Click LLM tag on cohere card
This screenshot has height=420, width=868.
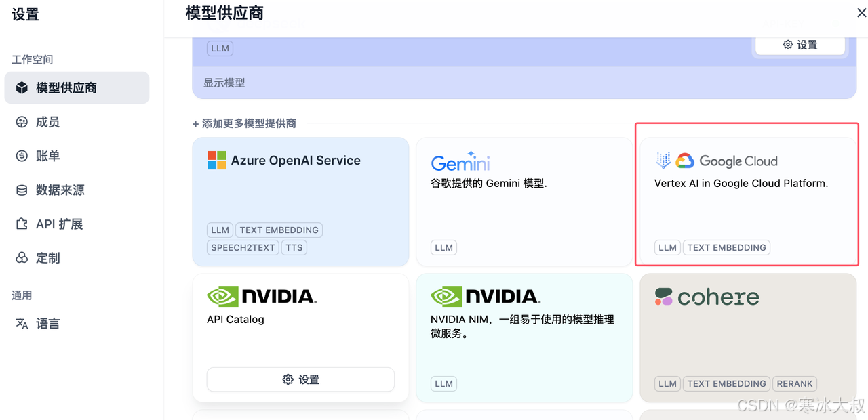tap(667, 383)
